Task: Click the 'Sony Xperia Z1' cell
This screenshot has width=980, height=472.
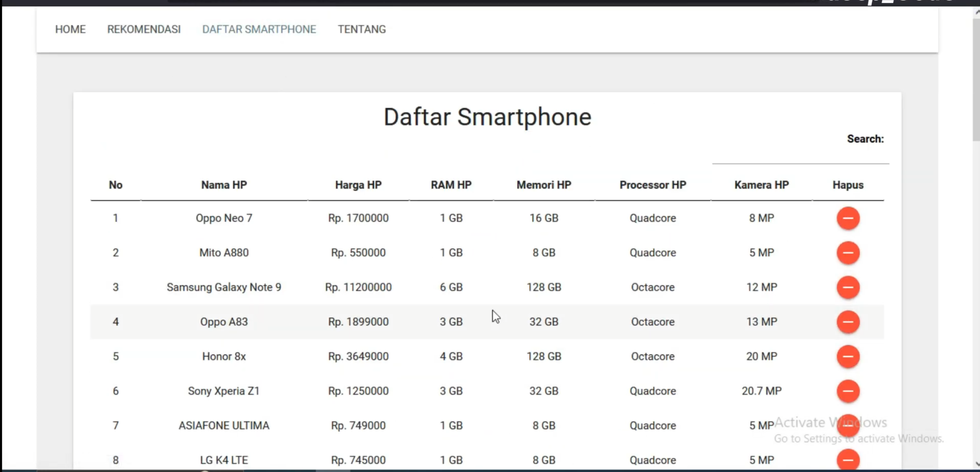Action: [224, 391]
